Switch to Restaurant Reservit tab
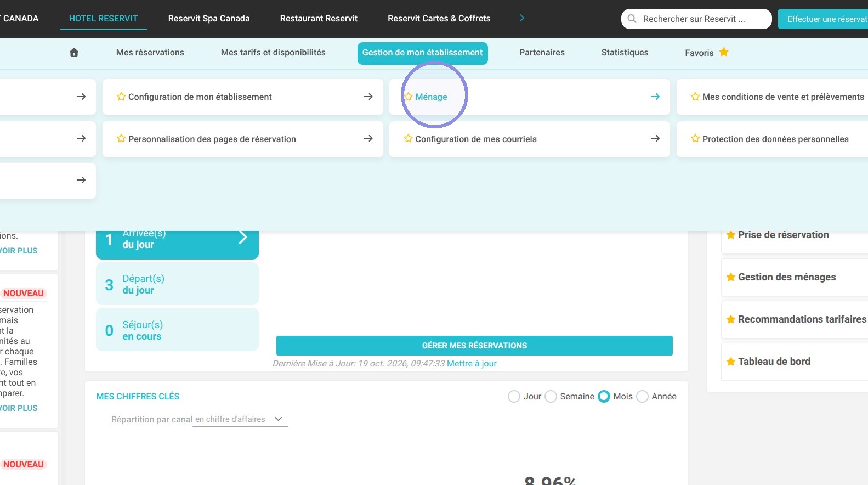Screen dimensions: 868x485 point(319,18)
